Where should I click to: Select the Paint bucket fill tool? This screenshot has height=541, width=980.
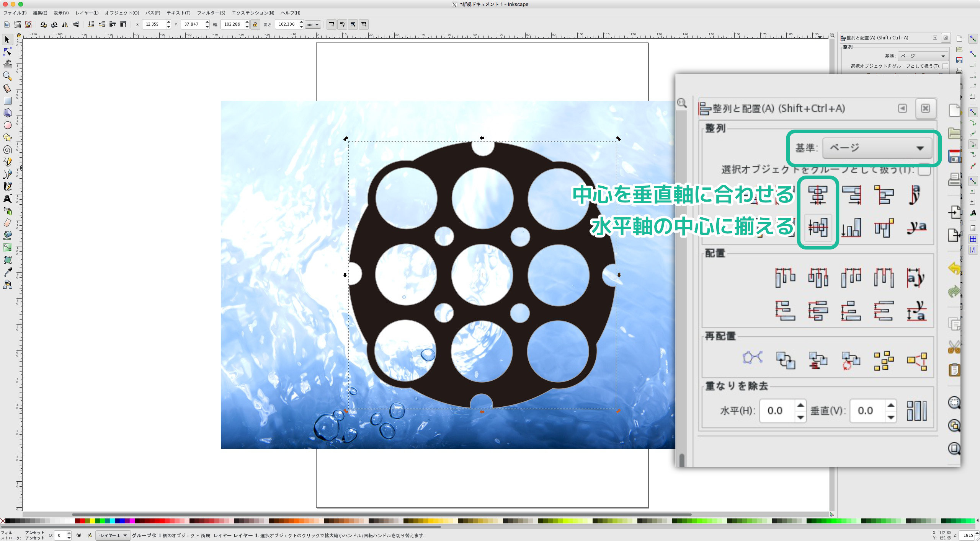[x=7, y=235]
